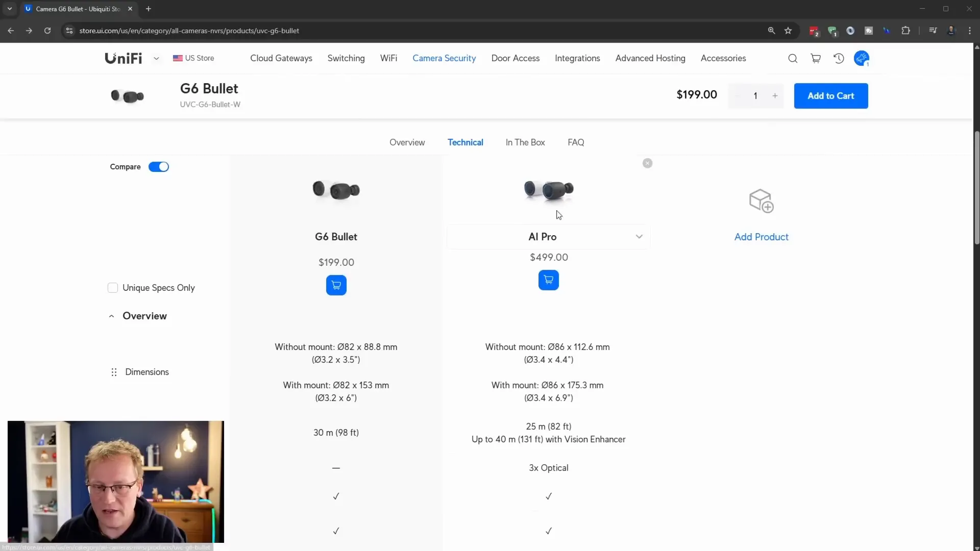This screenshot has height=551, width=980.
Task: Open Accessories menu
Action: coord(723,58)
